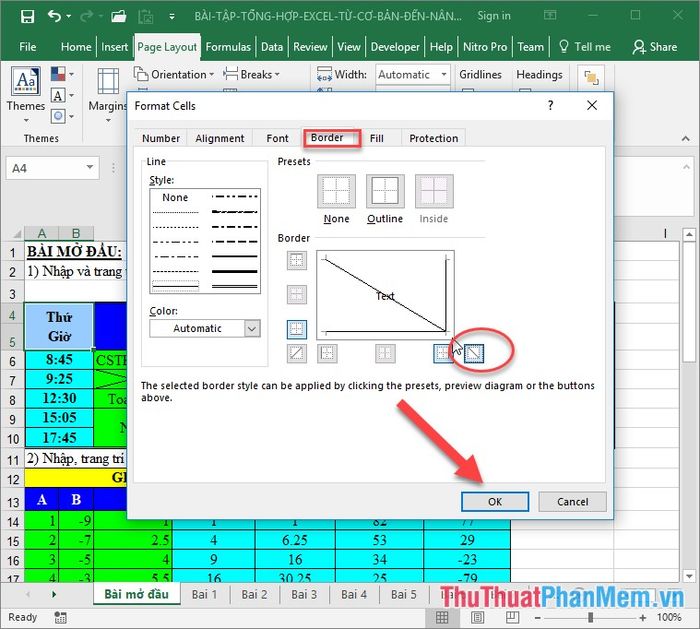This screenshot has height=629, width=700.
Task: Apply the diagonal up border button
Action: [297, 352]
